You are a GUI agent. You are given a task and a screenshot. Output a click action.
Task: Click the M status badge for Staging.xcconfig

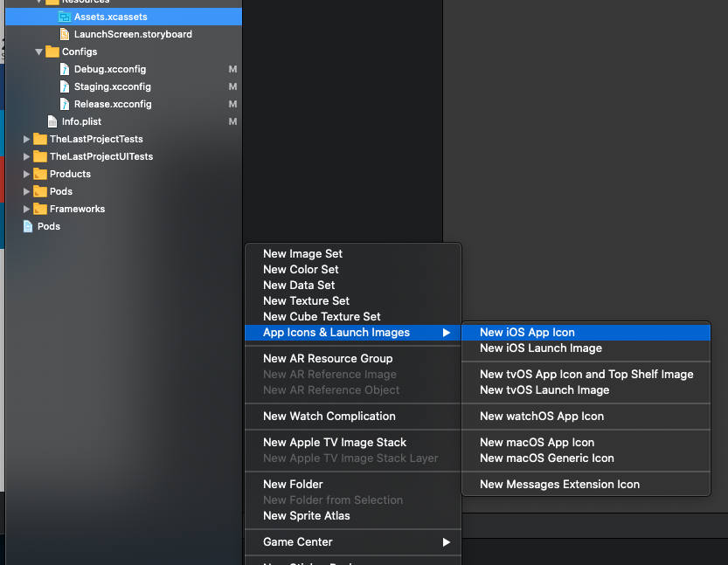coord(232,86)
